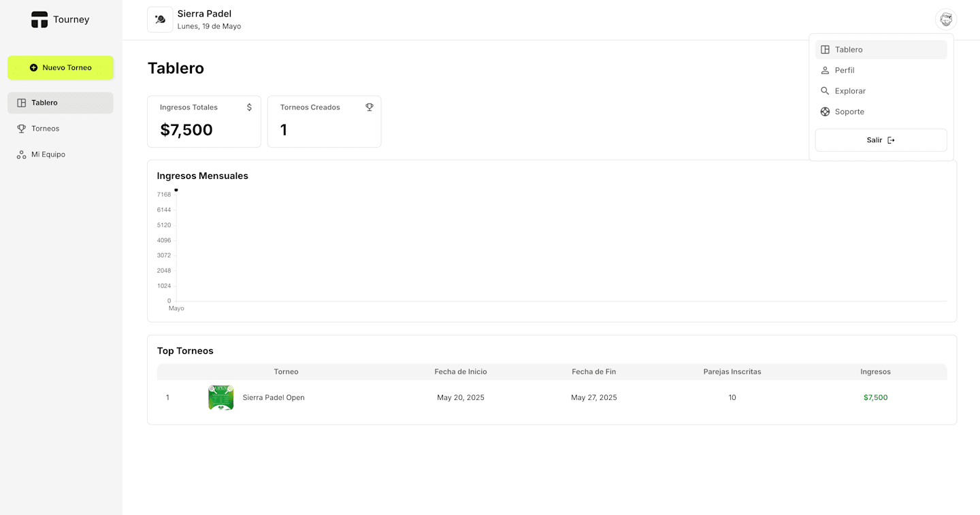Click the Tablero icon in the sidebar
Screen dimensions: 980x515
pyautogui.click(x=22, y=103)
